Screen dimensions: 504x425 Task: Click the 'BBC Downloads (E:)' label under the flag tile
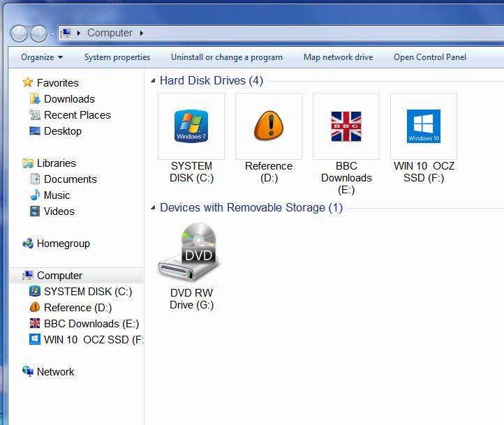(x=346, y=178)
